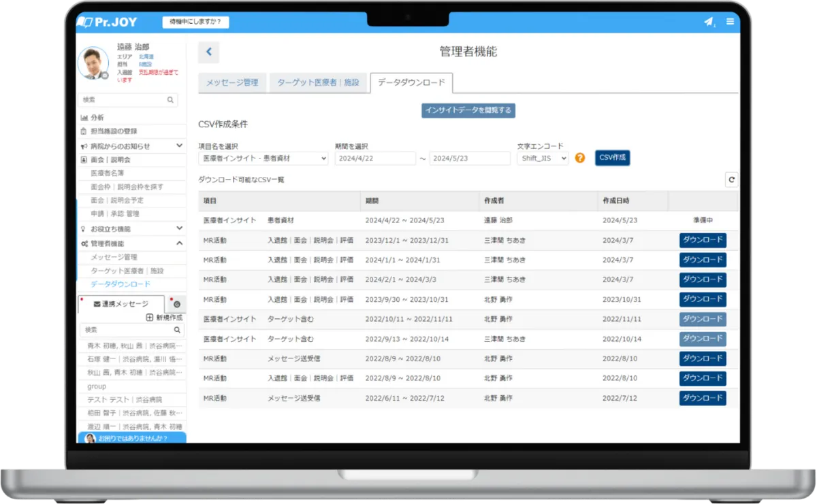Click インサイトデータを閲覧する button
The height and width of the screenshot is (504, 817).
tap(468, 110)
